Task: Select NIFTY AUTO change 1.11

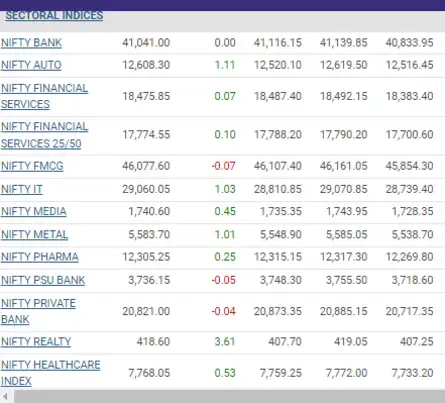Action: pos(225,65)
